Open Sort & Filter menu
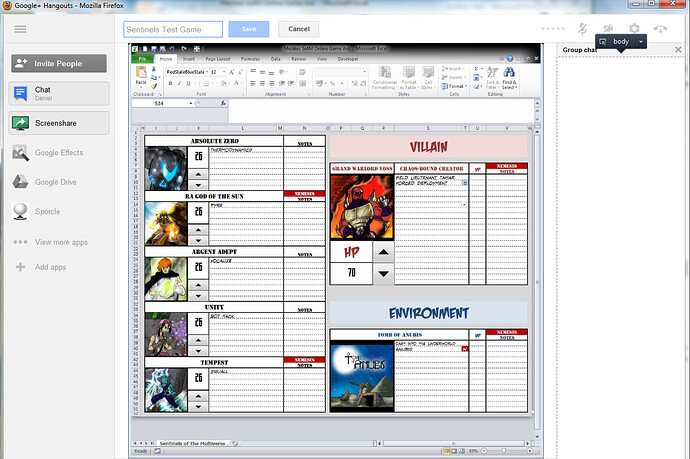This screenshot has height=459, width=690. (x=492, y=78)
